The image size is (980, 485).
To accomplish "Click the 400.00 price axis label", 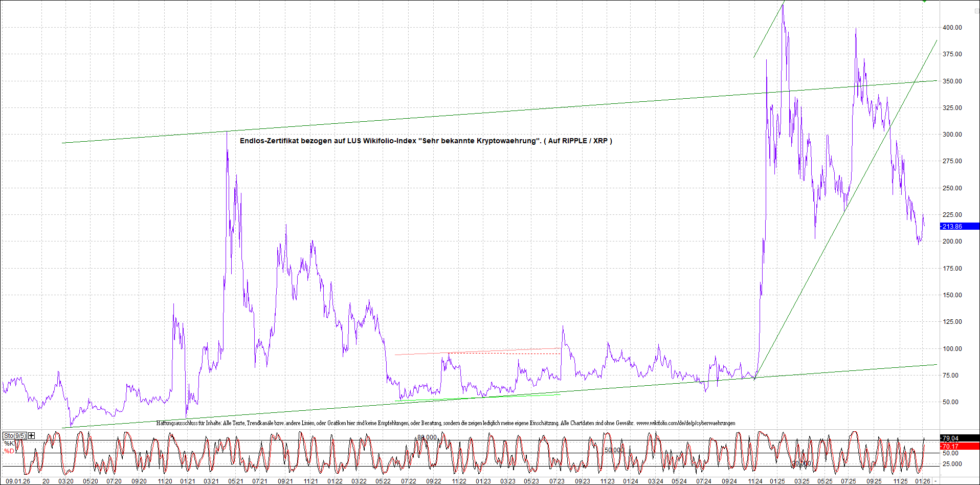I will 952,28.
